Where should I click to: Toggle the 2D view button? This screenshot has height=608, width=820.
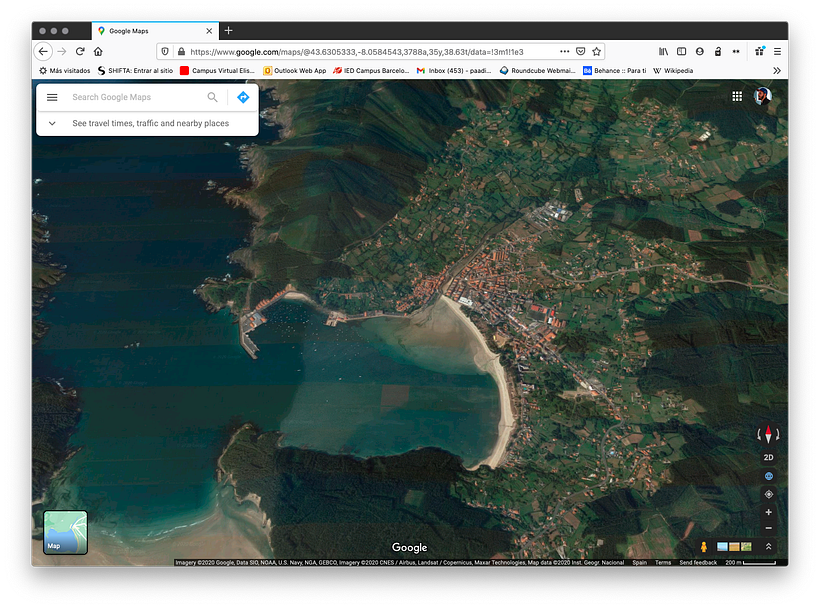768,457
